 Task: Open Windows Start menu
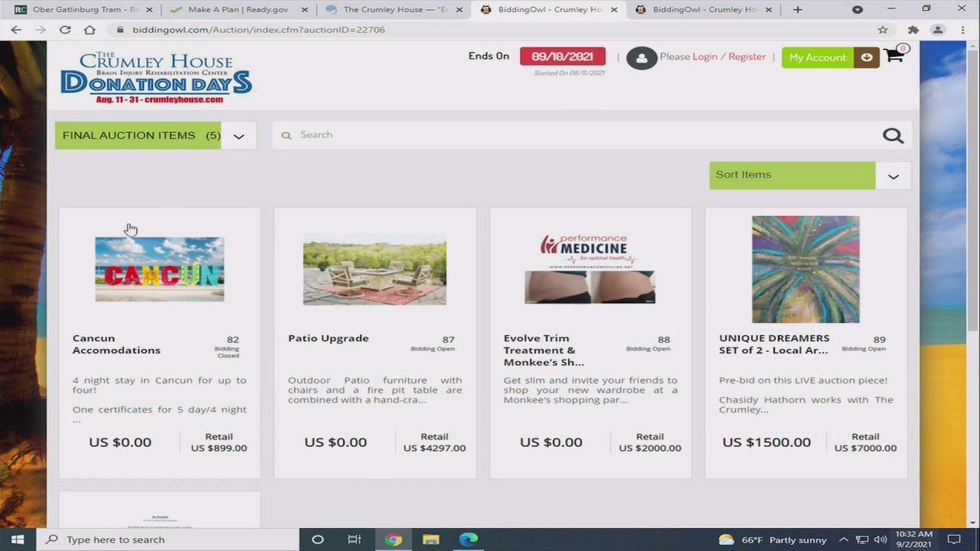click(x=18, y=540)
